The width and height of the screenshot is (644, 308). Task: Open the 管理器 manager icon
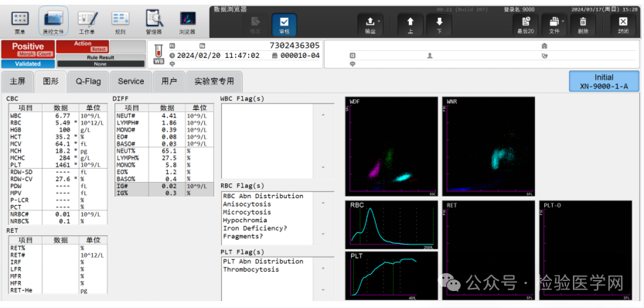coord(154,22)
